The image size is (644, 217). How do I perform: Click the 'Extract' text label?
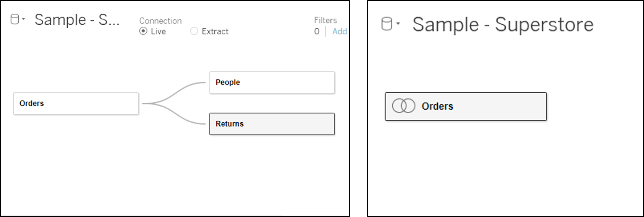(x=215, y=31)
